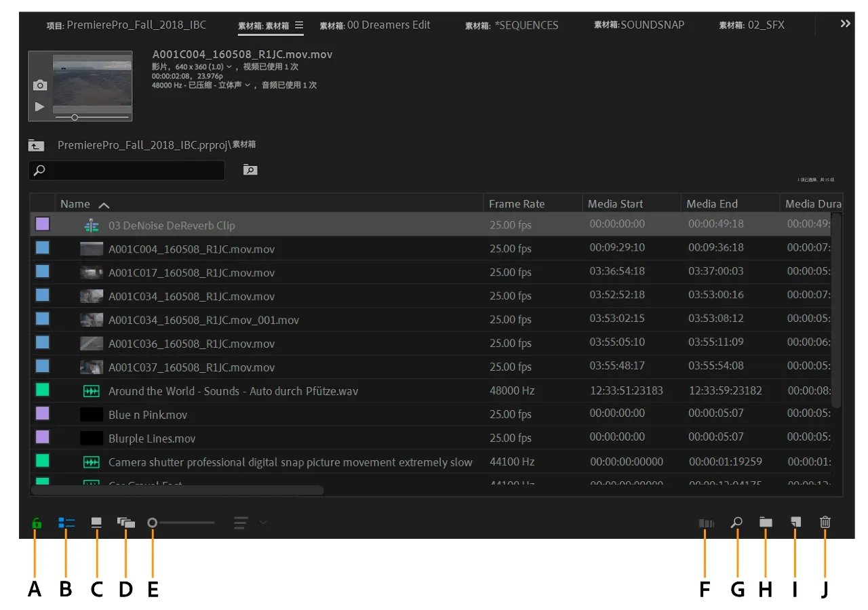
Task: Navigate up with the parent folder button
Action: 36,145
